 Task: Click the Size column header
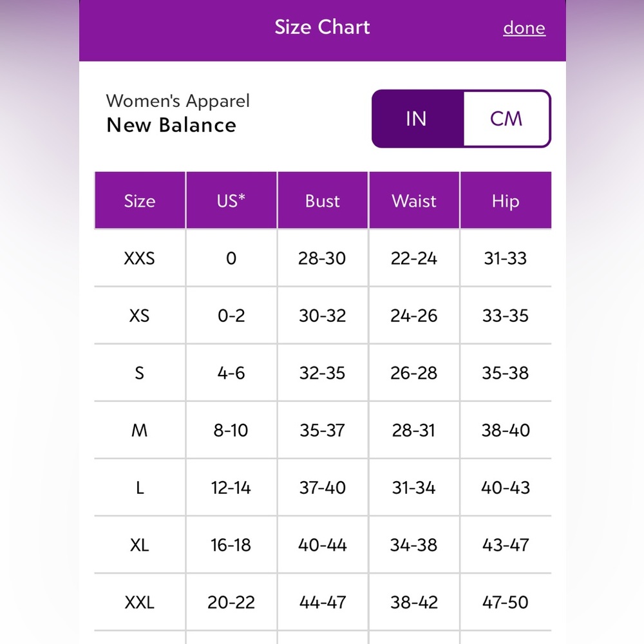[140, 200]
